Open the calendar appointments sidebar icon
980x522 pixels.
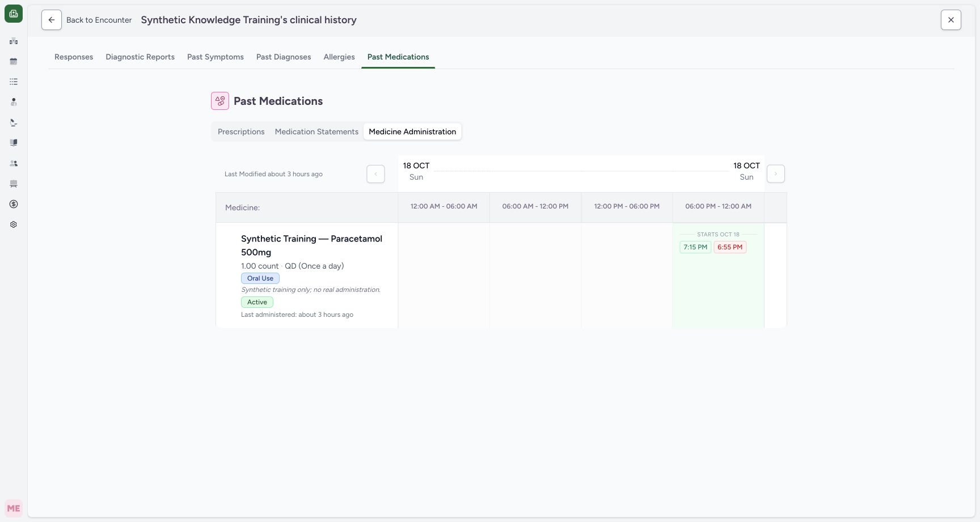click(x=14, y=61)
